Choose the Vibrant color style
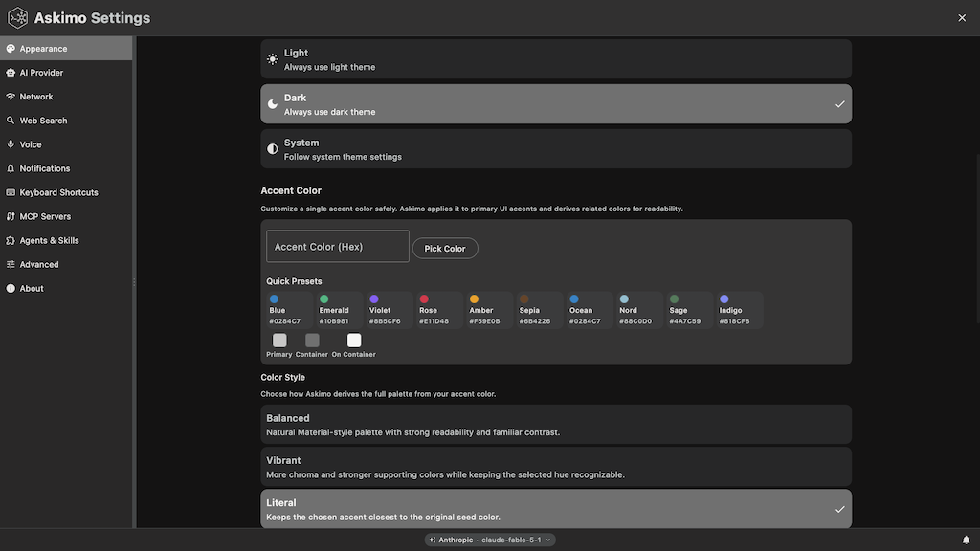The height and width of the screenshot is (551, 980). point(556,467)
